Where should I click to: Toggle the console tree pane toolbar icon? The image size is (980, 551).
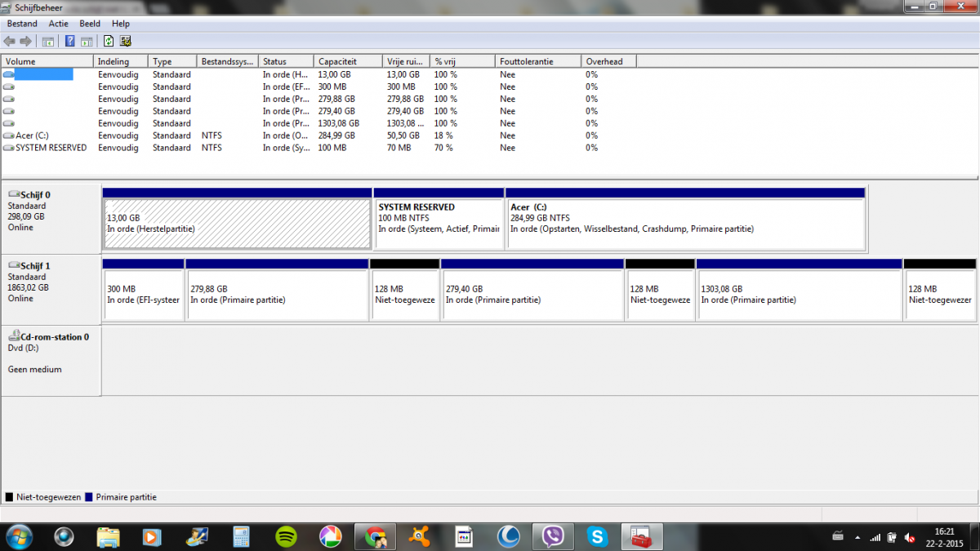[48, 41]
